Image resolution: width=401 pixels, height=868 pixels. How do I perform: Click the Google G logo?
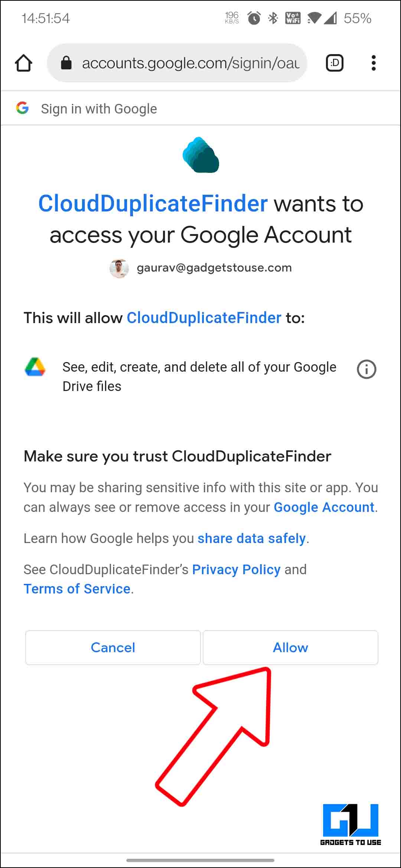pyautogui.click(x=22, y=108)
